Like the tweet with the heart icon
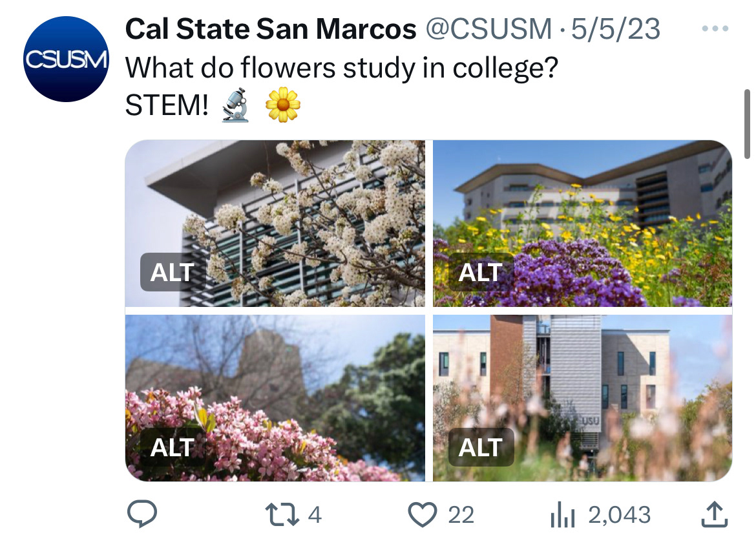This screenshot has width=756, height=548. (423, 514)
